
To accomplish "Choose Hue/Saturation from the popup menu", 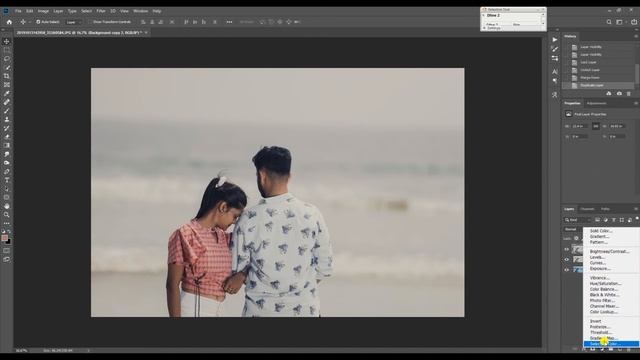I will pyautogui.click(x=605, y=283).
